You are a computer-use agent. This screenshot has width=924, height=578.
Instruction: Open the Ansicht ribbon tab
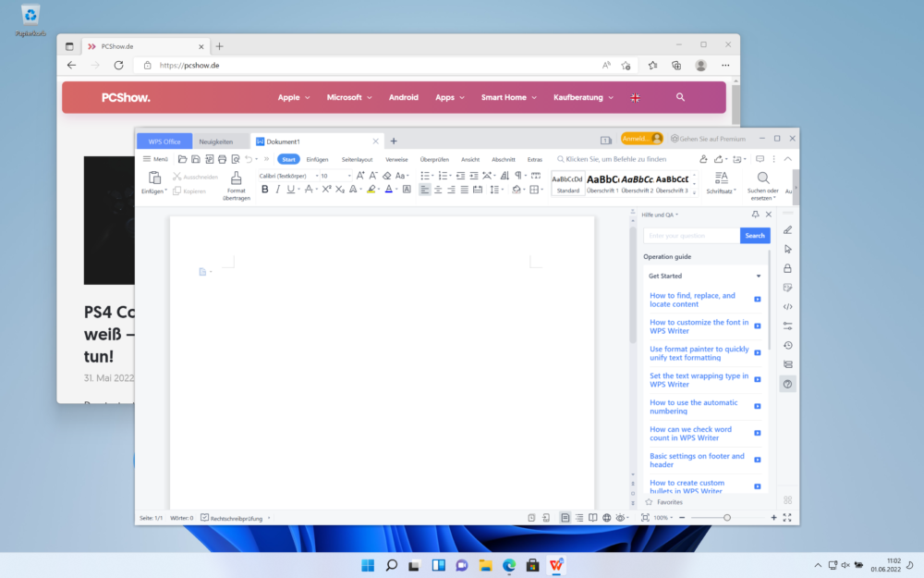[470, 159]
